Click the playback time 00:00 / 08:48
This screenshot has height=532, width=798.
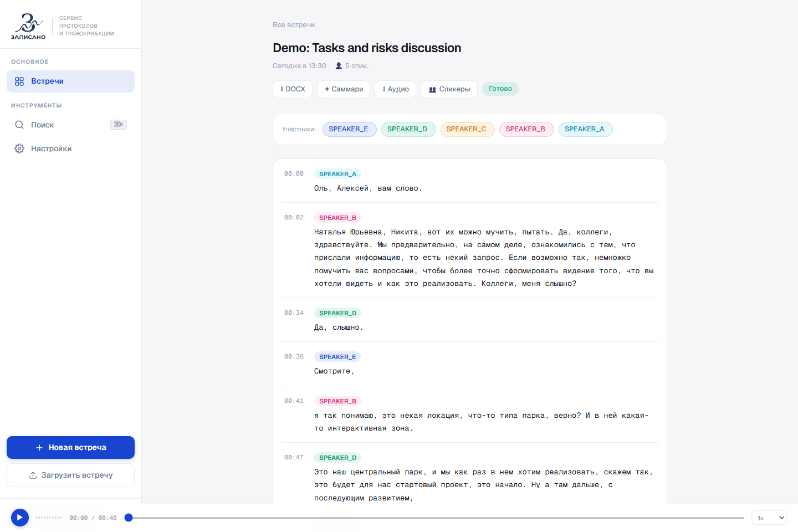click(x=93, y=518)
